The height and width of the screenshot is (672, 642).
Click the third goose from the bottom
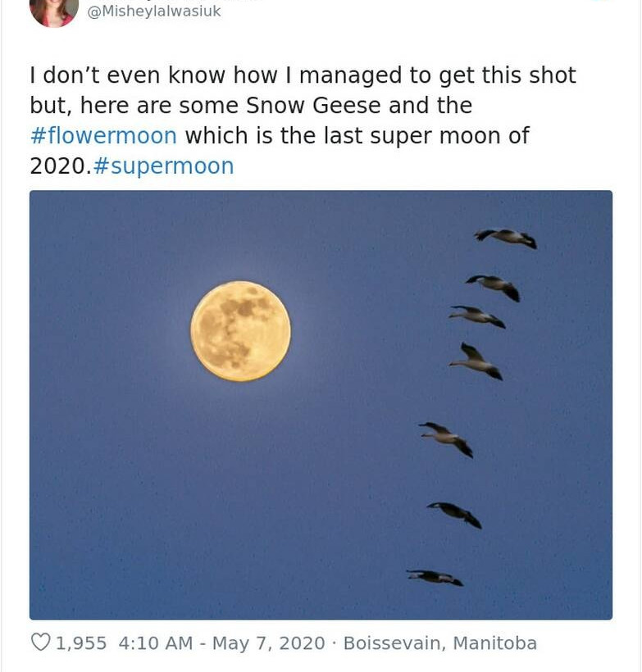click(x=447, y=438)
